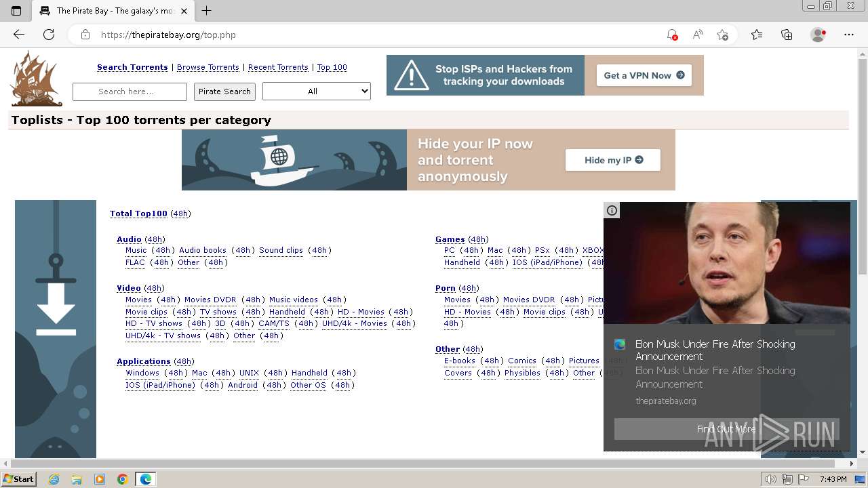Click the ad info icon on popup
868x488 pixels.
click(612, 210)
